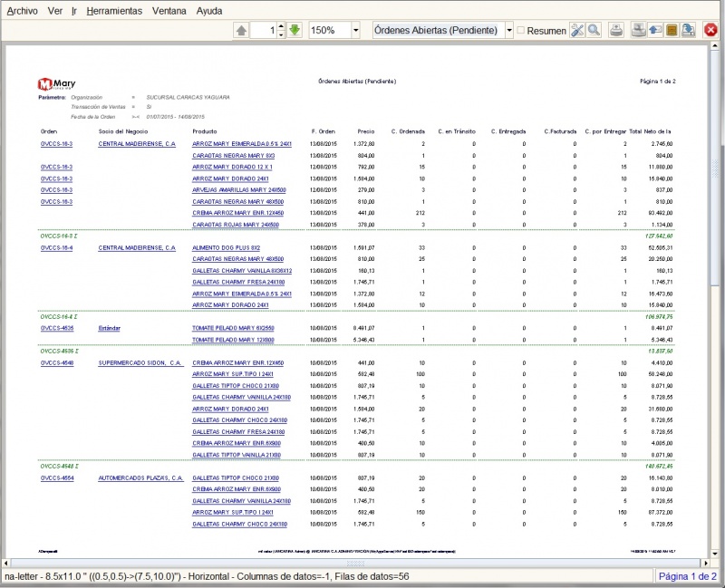Open product link CARAOTAS NEGRAS MARY 8X3
The width and height of the screenshot is (725, 588).
tap(234, 156)
